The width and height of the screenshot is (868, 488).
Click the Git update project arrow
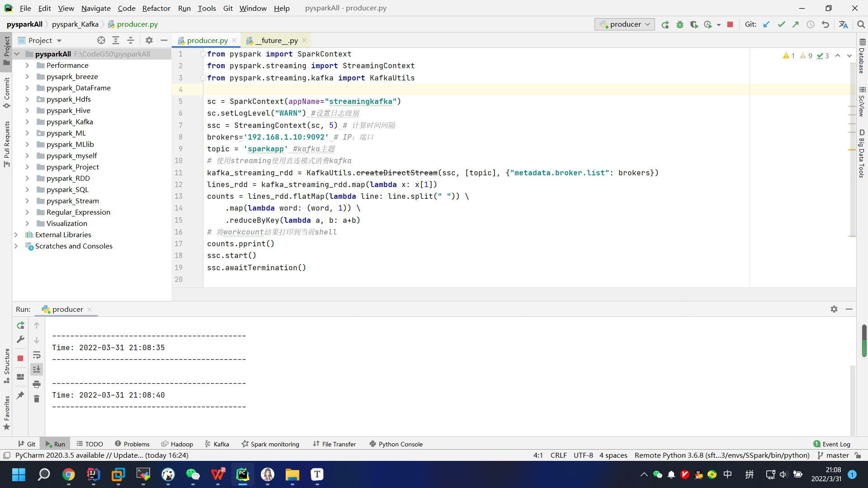click(766, 24)
